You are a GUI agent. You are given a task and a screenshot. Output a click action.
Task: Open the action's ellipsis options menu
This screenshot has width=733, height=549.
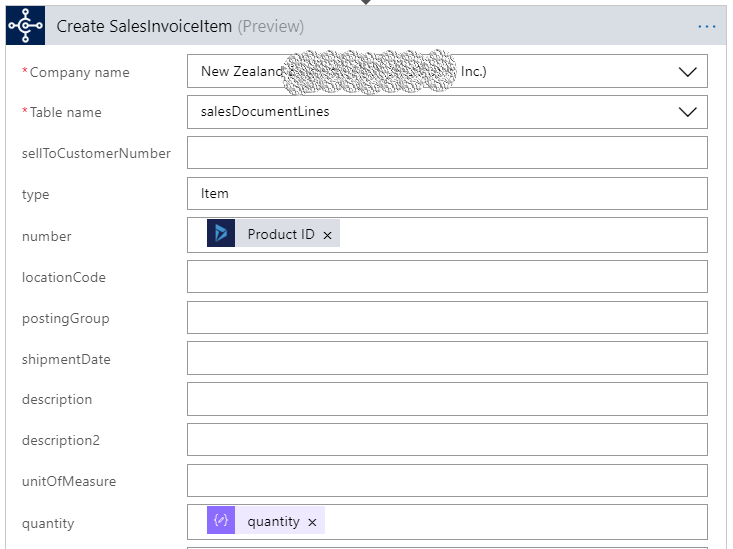[706, 27]
